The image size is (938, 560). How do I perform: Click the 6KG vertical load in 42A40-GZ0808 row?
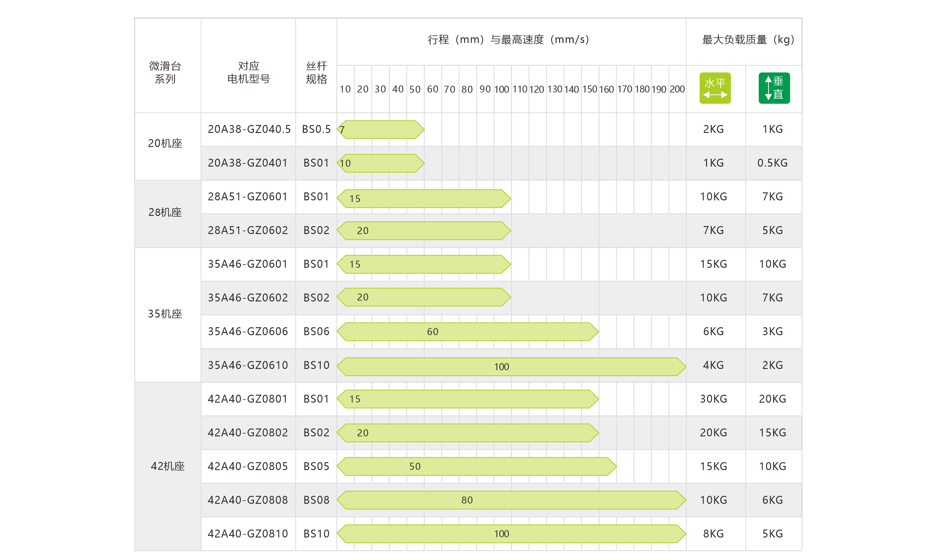coord(773,500)
